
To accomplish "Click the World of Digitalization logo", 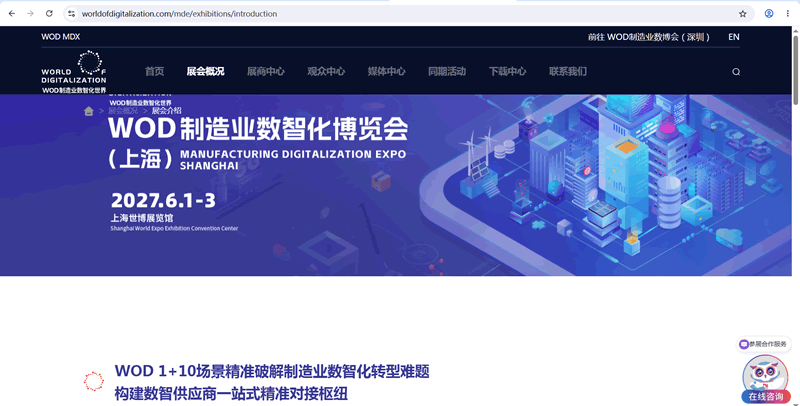I will pos(74,72).
